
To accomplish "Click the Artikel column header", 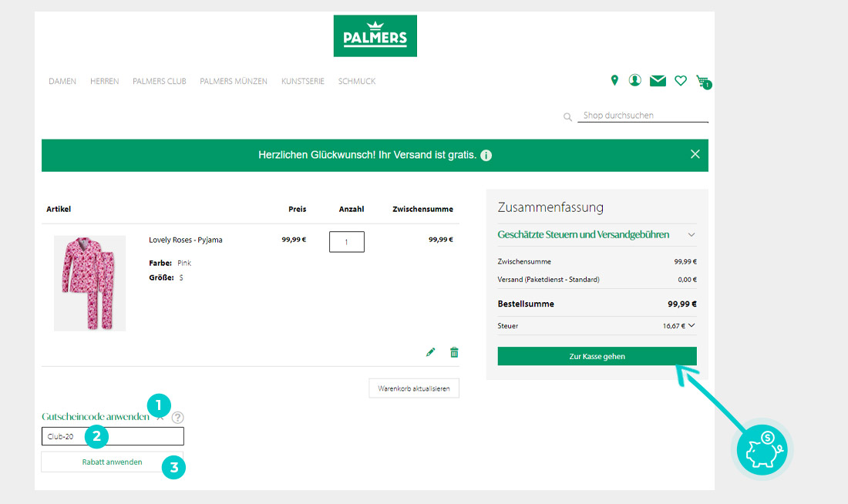I will tap(59, 210).
